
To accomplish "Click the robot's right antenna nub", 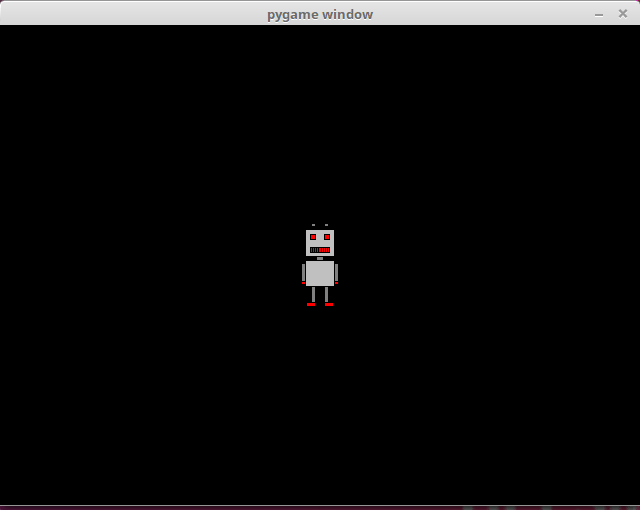I will click(327, 226).
